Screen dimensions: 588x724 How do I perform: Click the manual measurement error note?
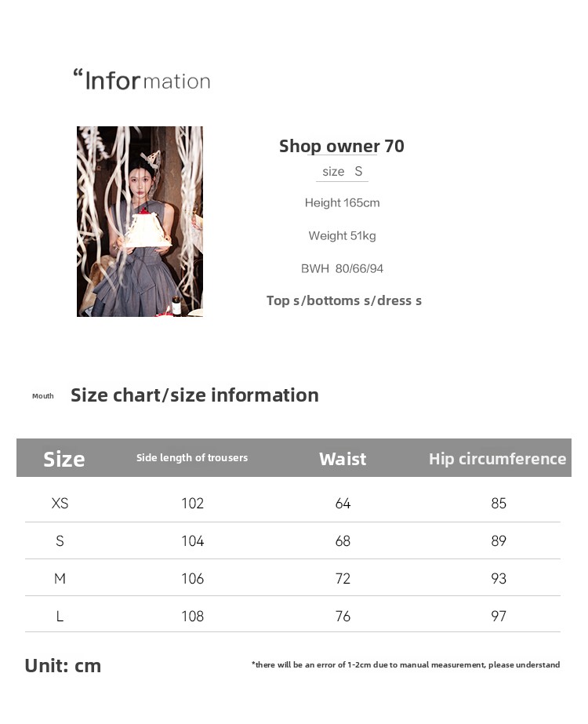[x=405, y=665]
